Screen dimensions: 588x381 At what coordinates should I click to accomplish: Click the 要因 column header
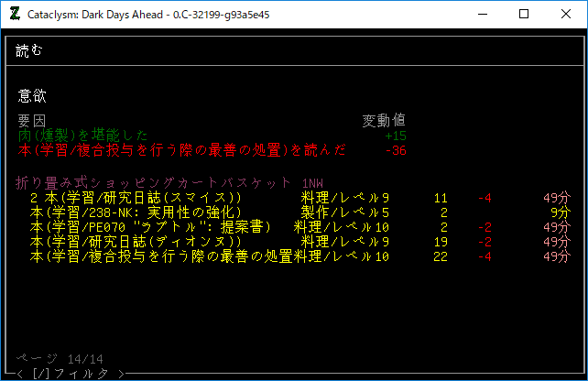31,120
